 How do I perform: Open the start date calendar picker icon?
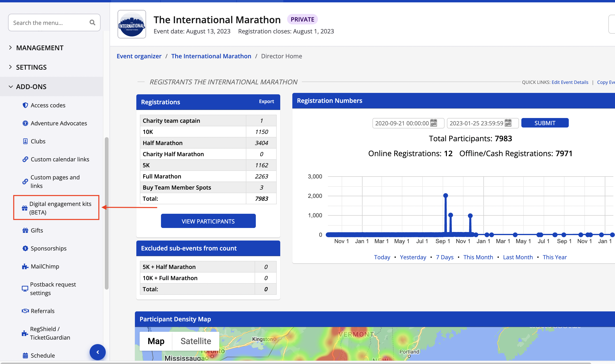(433, 123)
